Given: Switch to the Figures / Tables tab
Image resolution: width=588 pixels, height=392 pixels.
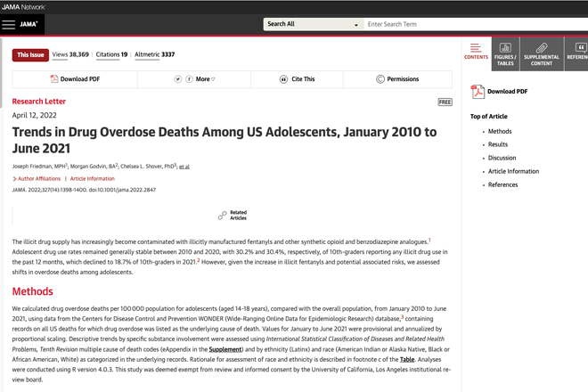Looking at the screenshot, I should pyautogui.click(x=505, y=53).
